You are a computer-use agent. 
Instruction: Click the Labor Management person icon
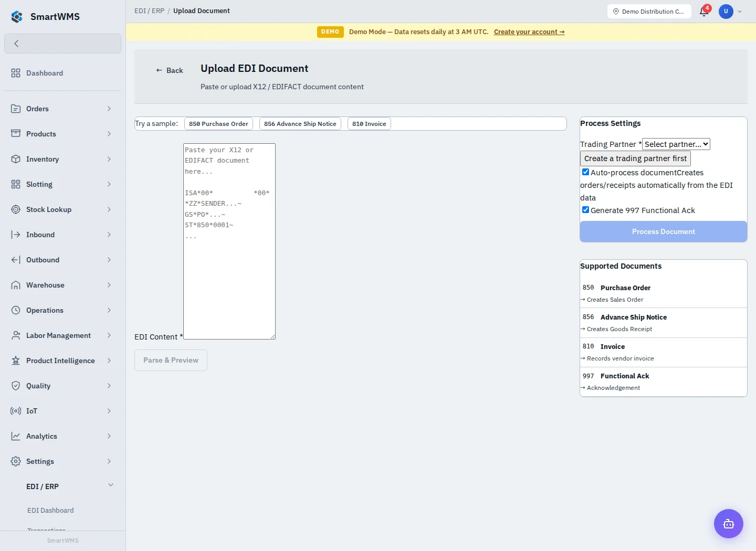point(16,335)
